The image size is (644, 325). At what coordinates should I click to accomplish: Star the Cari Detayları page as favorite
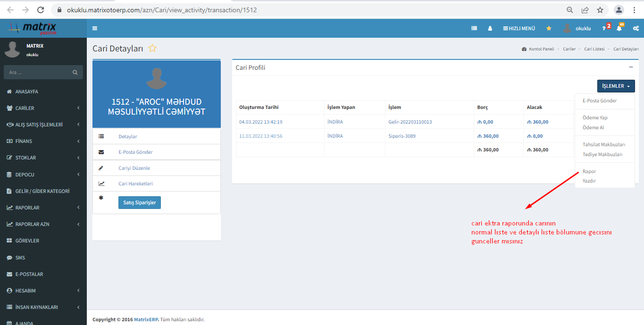(x=152, y=48)
